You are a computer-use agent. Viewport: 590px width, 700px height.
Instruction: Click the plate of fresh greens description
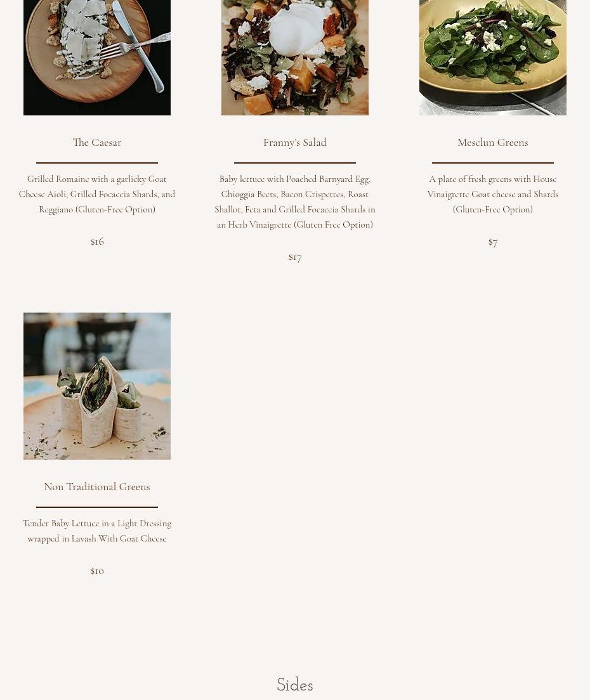[x=493, y=194]
